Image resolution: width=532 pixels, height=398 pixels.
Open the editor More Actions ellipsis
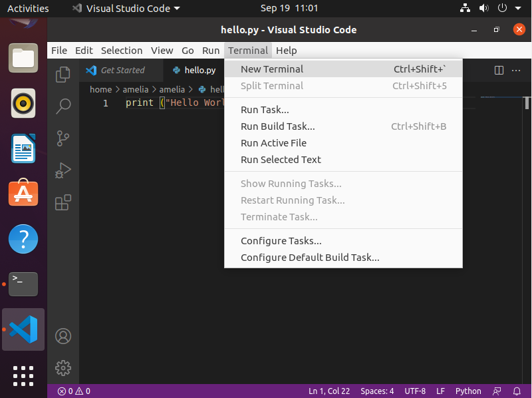[516, 71]
